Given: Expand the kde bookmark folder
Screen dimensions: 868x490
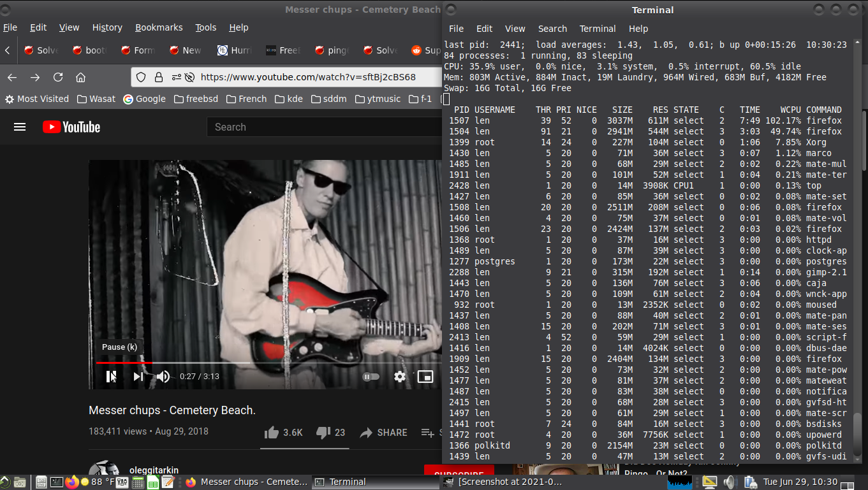Looking at the screenshot, I should click(x=289, y=99).
